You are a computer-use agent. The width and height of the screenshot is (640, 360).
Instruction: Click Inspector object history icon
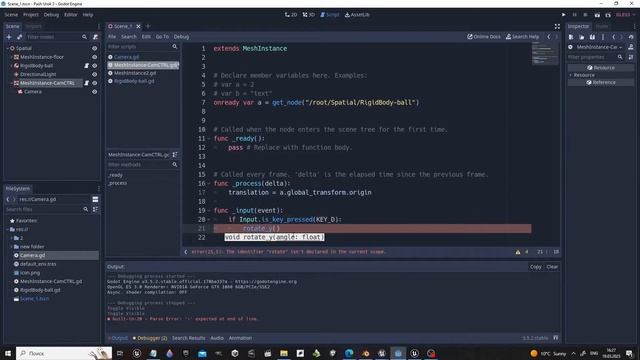coord(631,37)
